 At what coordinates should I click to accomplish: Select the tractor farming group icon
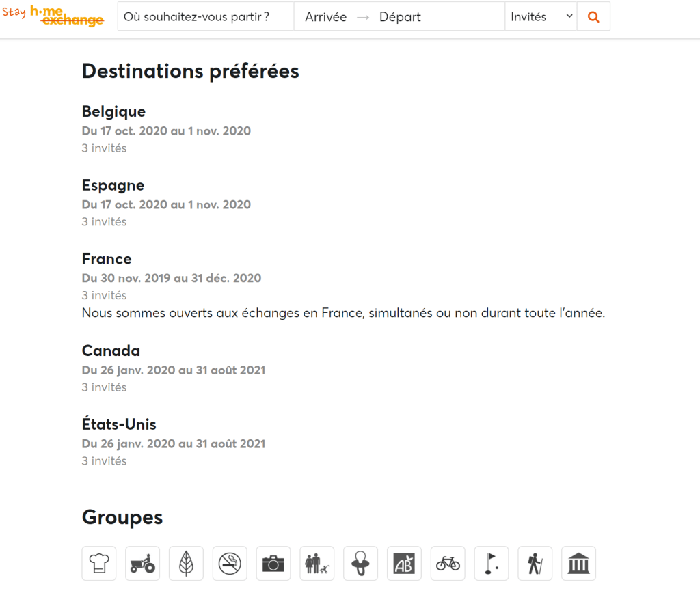[x=143, y=564]
